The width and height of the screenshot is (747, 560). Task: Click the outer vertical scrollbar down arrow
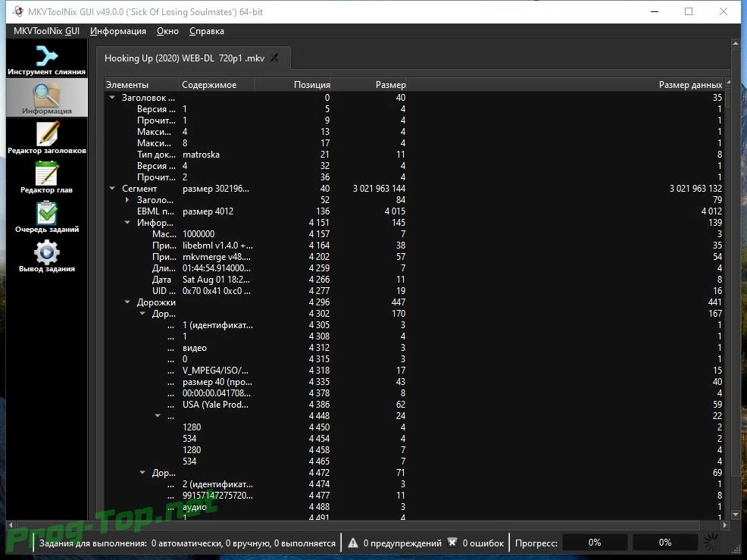(735, 515)
